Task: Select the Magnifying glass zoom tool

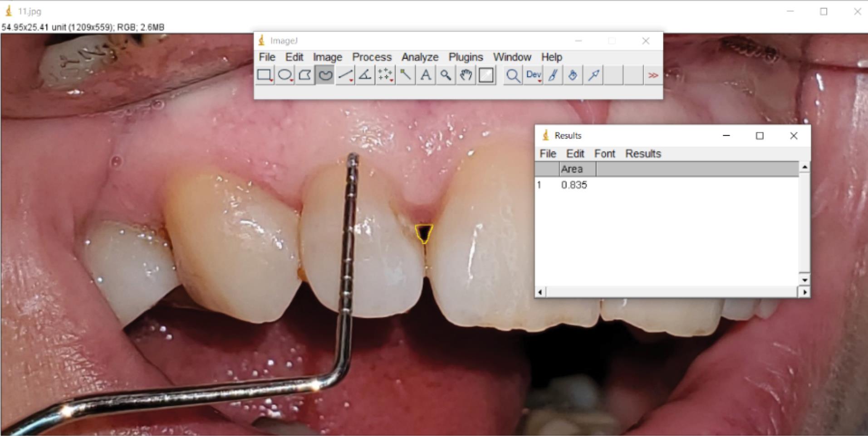Action: (446, 75)
